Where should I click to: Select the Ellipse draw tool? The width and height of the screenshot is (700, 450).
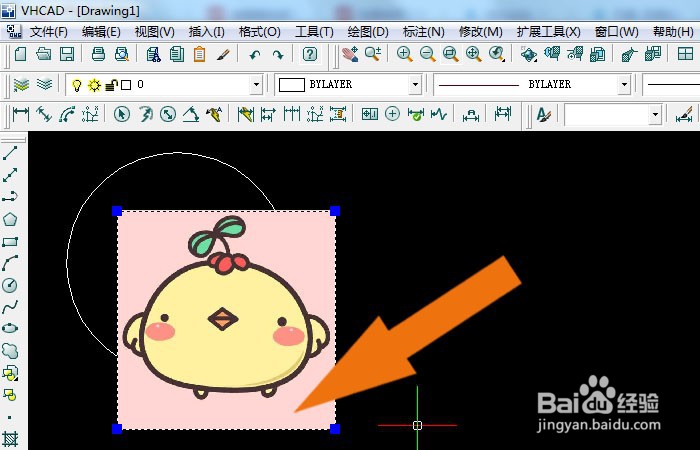click(10, 328)
